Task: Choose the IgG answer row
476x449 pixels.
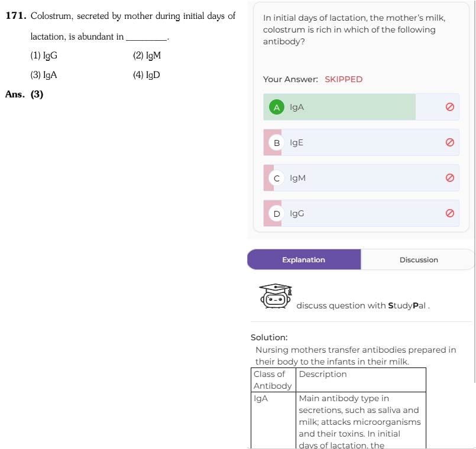Action: pos(361,214)
